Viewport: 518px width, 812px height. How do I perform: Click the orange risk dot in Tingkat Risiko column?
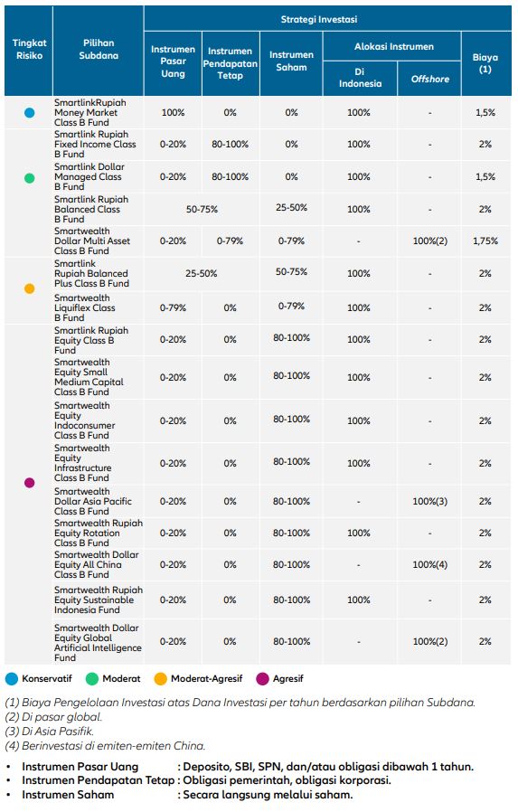pos(30,288)
